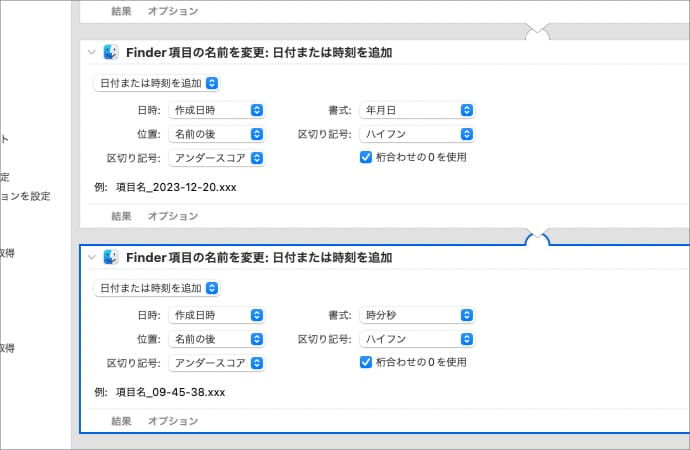Screen dimensions: 690x450
Task: Open 日付または時刻を追加 popup in the 時分秒 action
Action: click(x=156, y=288)
